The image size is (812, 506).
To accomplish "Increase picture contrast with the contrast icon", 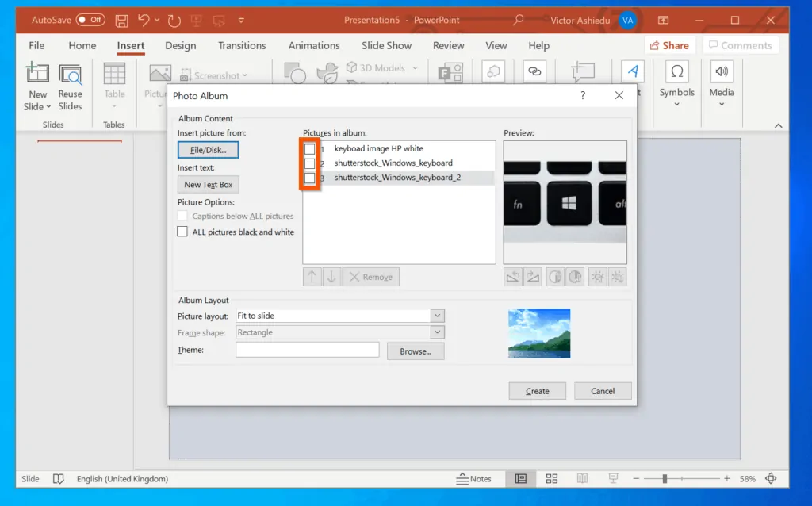I will coord(555,276).
